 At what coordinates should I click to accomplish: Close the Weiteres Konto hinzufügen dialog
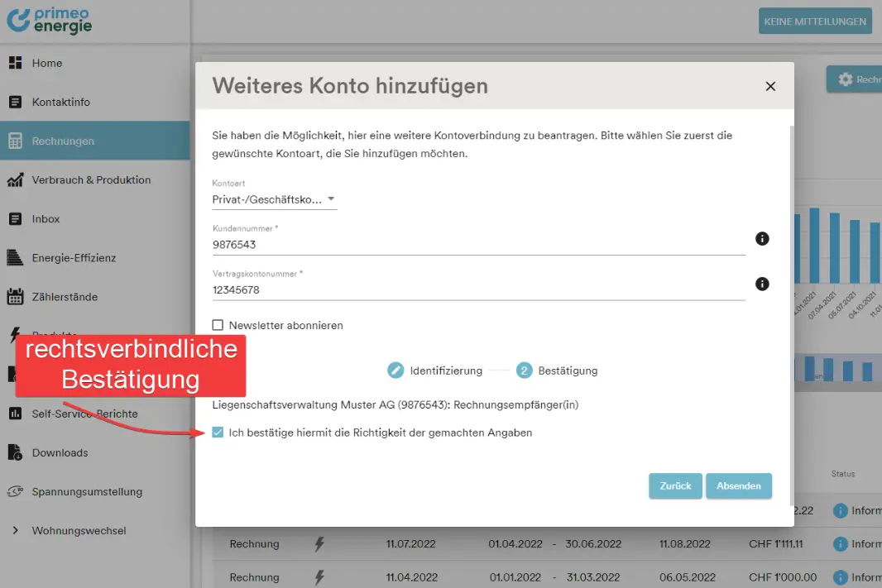pos(770,86)
